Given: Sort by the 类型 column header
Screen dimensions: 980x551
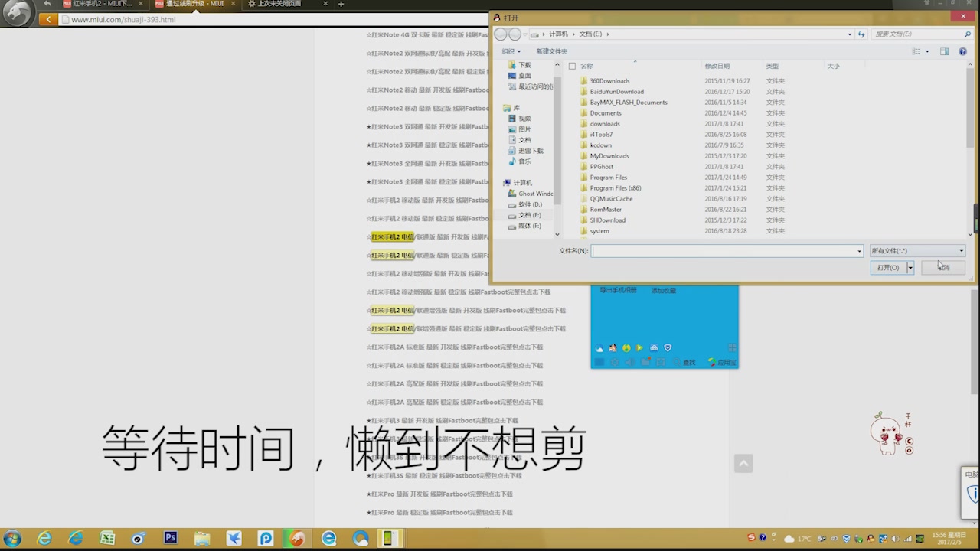Looking at the screenshot, I should 773,66.
